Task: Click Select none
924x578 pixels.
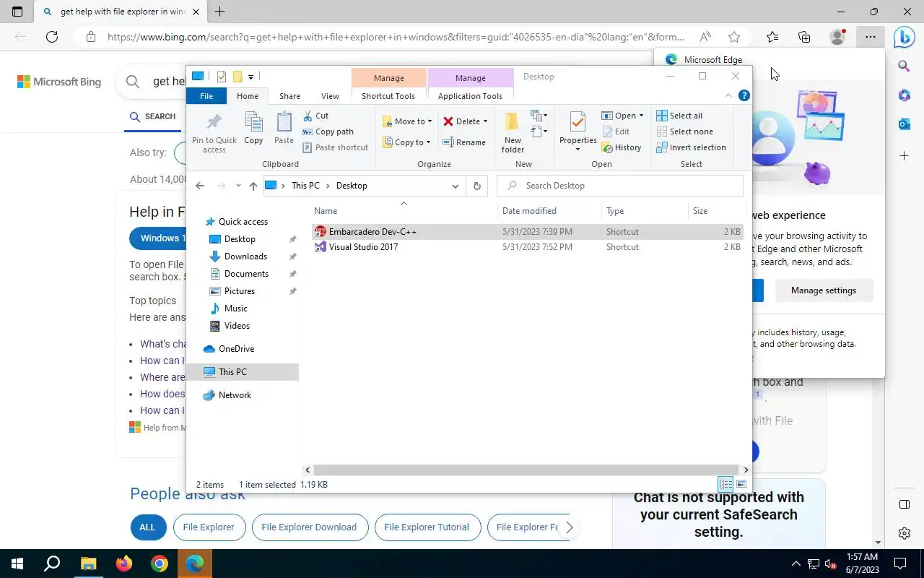Action: tap(684, 131)
